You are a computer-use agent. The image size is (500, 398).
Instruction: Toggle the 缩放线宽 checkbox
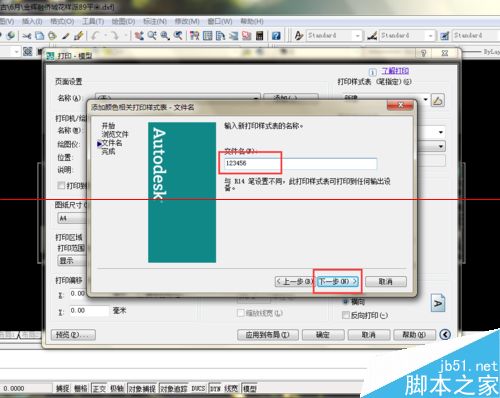(x=240, y=313)
